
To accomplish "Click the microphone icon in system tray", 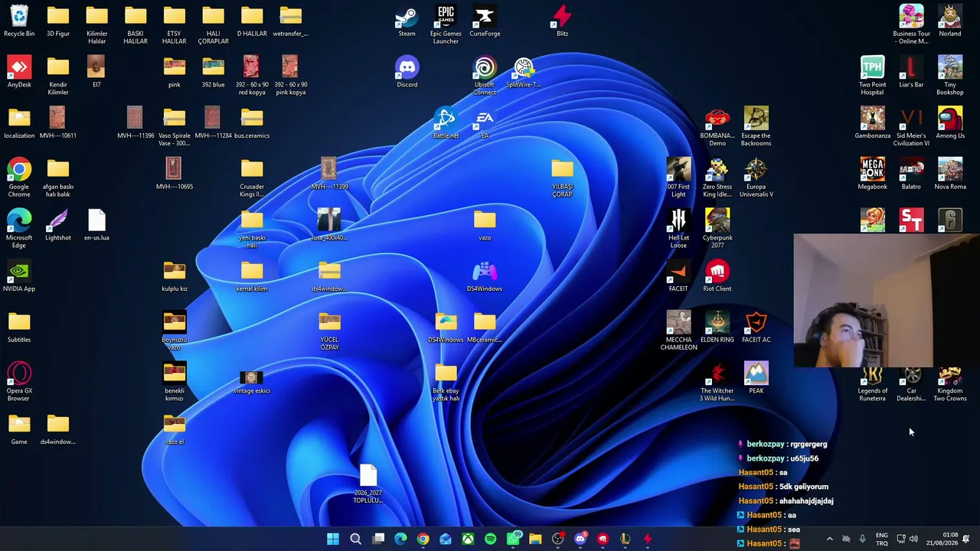I will 862,540.
